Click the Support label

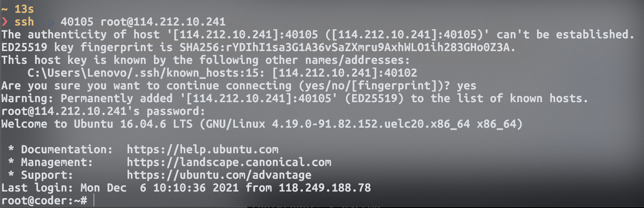coord(47,175)
